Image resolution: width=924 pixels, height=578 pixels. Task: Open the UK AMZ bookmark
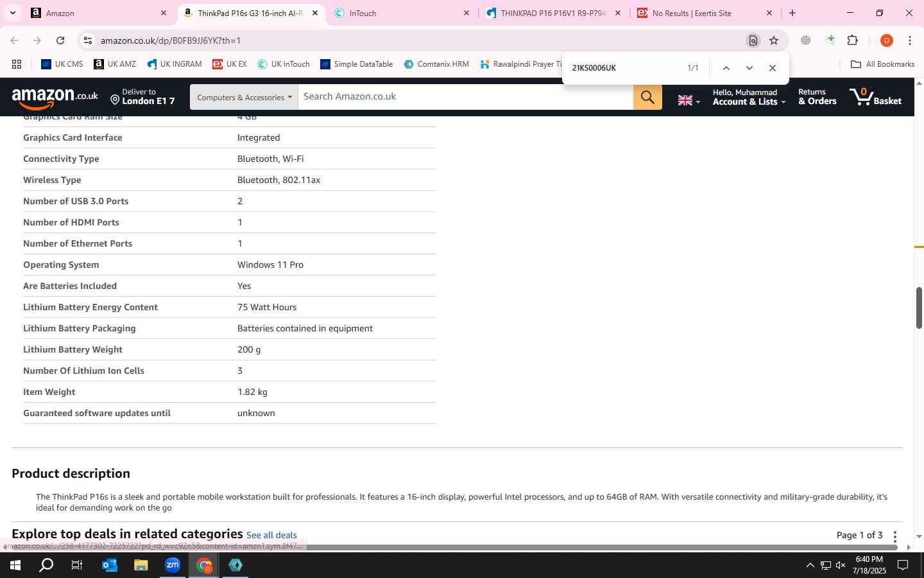[x=115, y=64]
